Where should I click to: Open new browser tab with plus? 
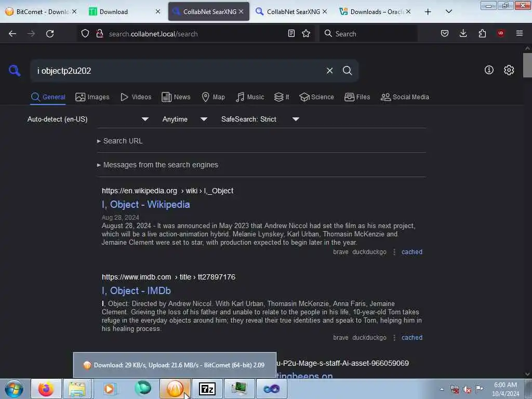[428, 12]
